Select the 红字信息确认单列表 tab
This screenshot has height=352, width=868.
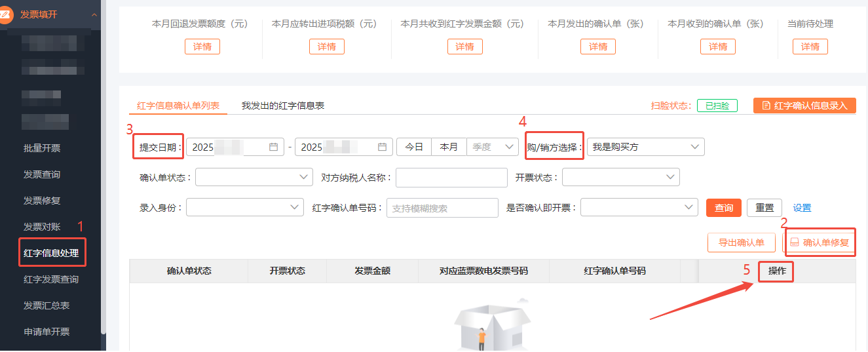pyautogui.click(x=178, y=106)
